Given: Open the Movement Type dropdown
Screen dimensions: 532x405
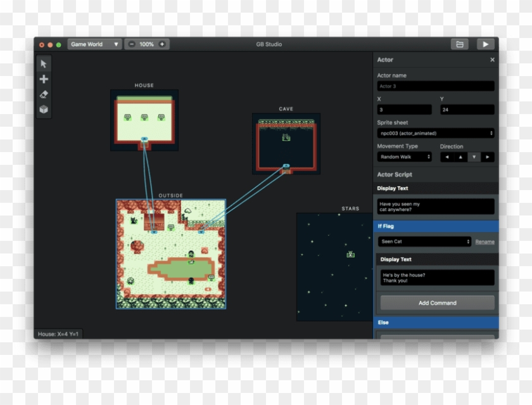Looking at the screenshot, I should [405, 157].
